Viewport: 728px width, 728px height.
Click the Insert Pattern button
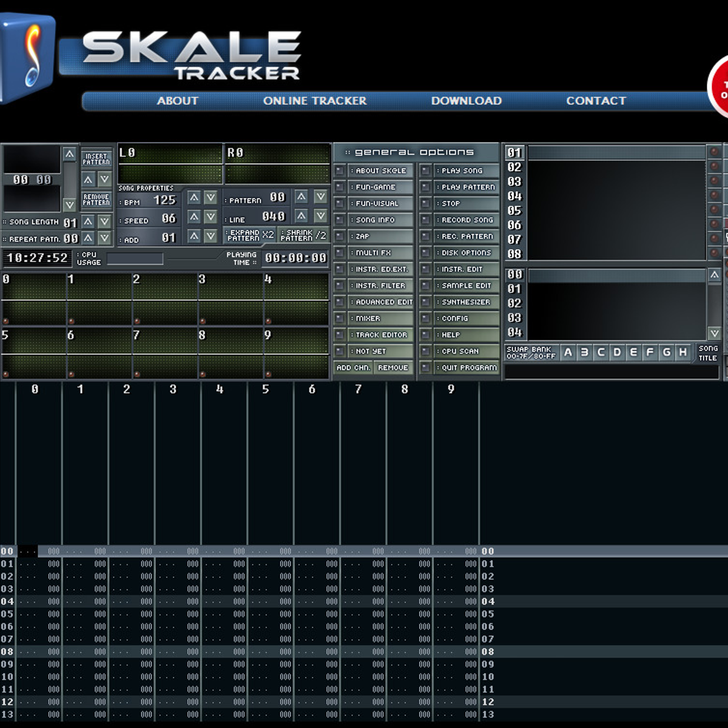pyautogui.click(x=96, y=159)
